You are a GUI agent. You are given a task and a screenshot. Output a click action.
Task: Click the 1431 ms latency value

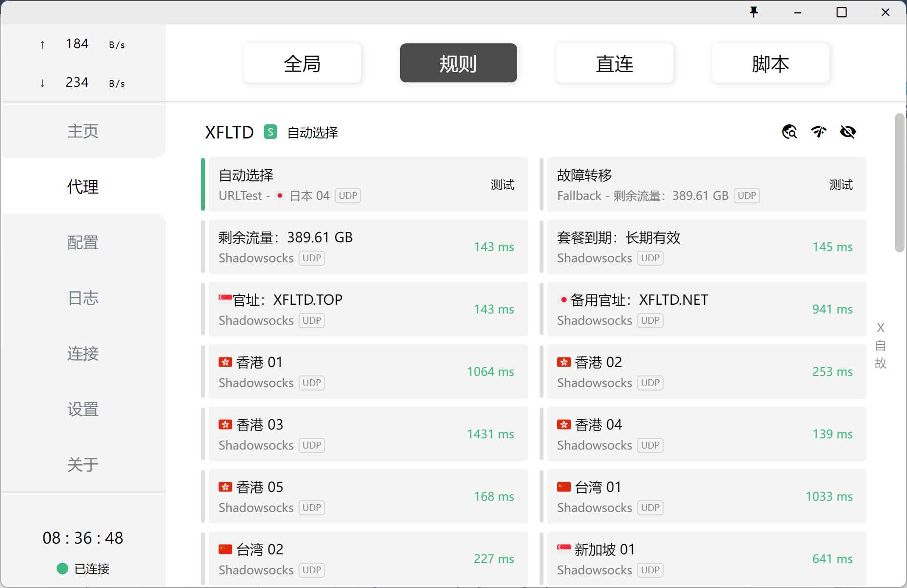click(x=490, y=434)
